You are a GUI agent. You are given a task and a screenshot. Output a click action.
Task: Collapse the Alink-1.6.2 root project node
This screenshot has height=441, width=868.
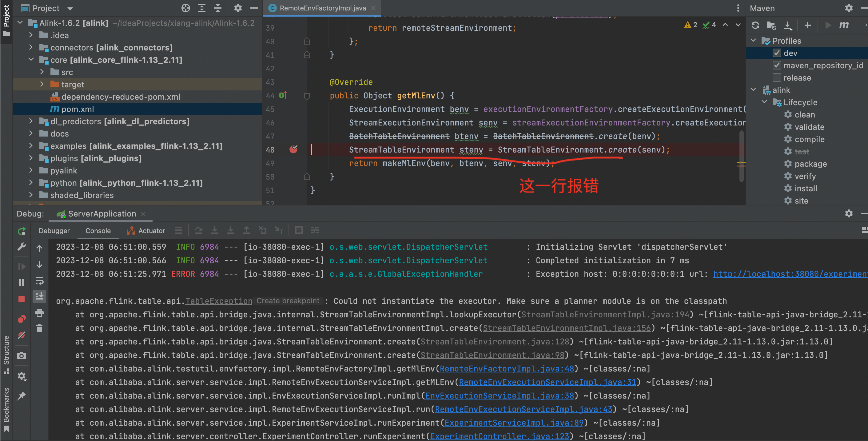tap(20, 22)
